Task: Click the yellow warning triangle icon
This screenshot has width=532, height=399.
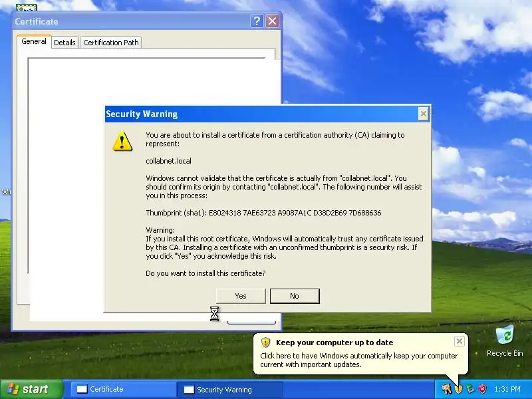Action: tap(122, 141)
